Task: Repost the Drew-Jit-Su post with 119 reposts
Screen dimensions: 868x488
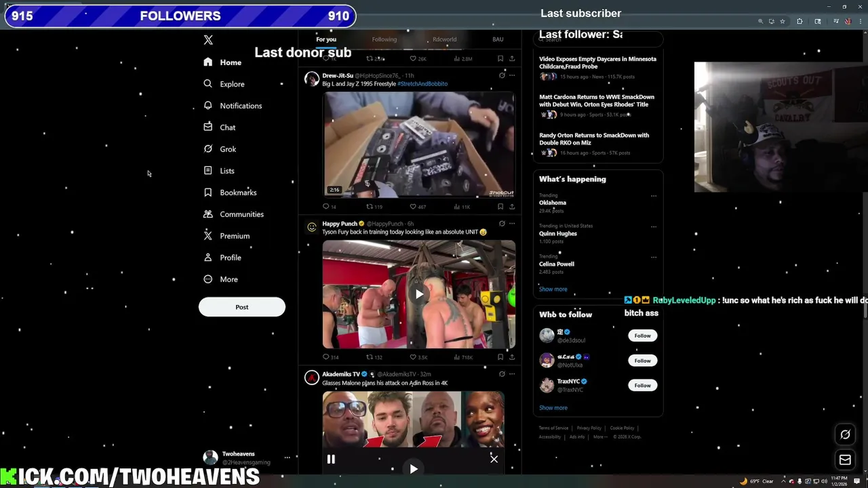Action: pyautogui.click(x=374, y=207)
